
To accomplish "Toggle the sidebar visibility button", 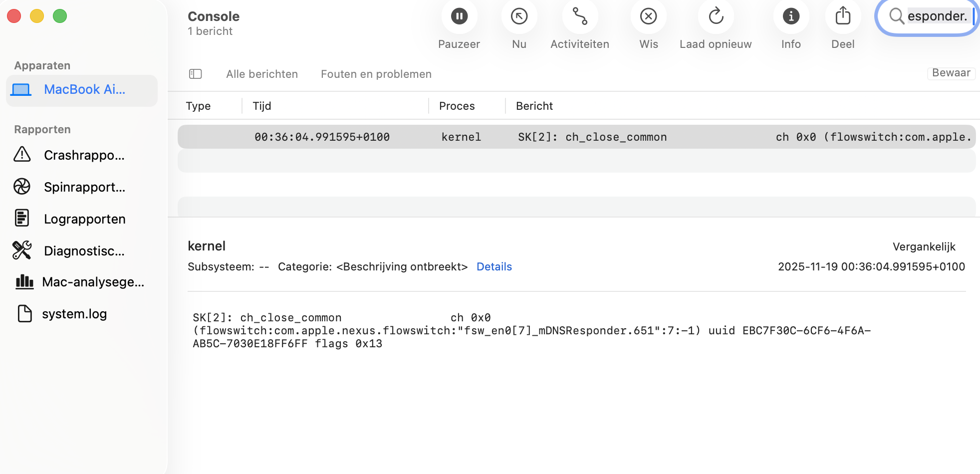I will 195,74.
